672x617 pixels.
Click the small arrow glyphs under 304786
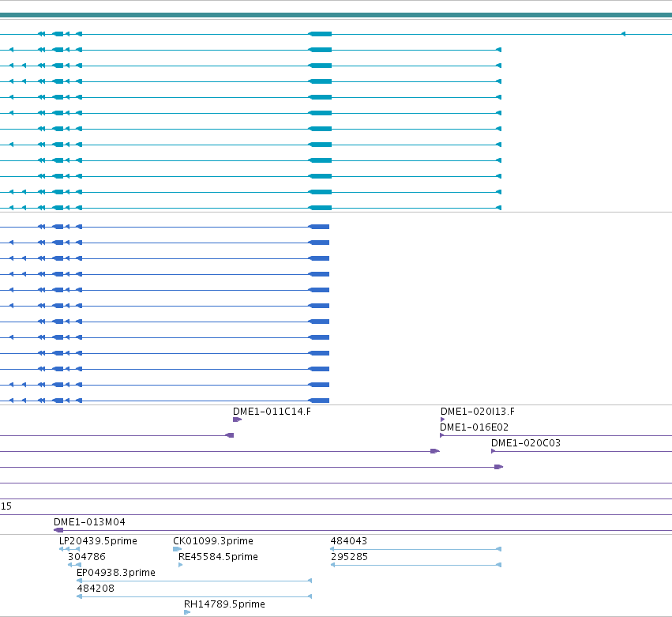click(x=74, y=565)
